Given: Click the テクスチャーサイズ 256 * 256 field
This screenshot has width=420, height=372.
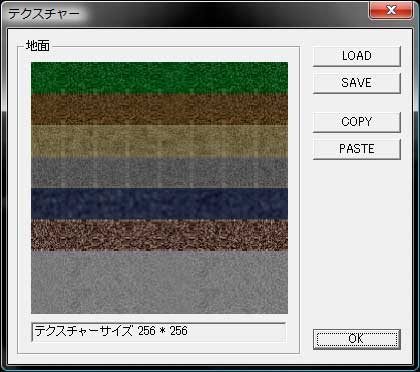Looking at the screenshot, I should pyautogui.click(x=159, y=332).
